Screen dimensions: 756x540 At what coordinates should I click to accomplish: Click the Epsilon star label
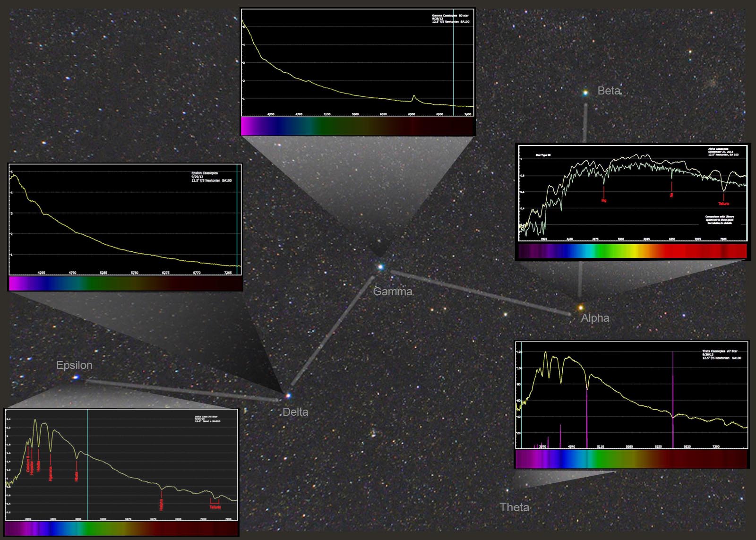coord(74,365)
